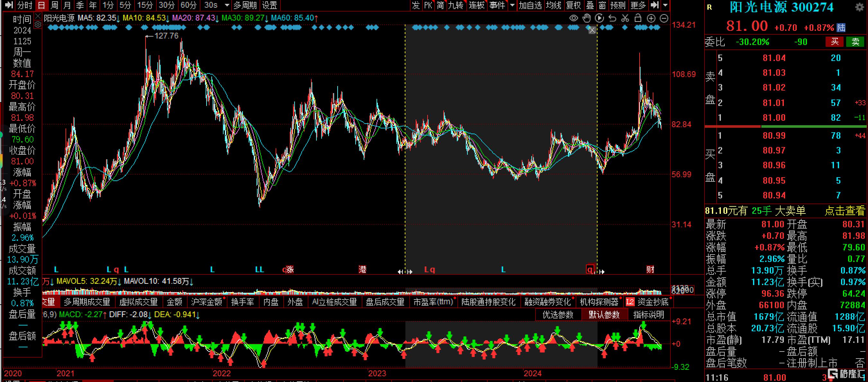Click the 涨 event marker on chart timeline

pos(290,269)
